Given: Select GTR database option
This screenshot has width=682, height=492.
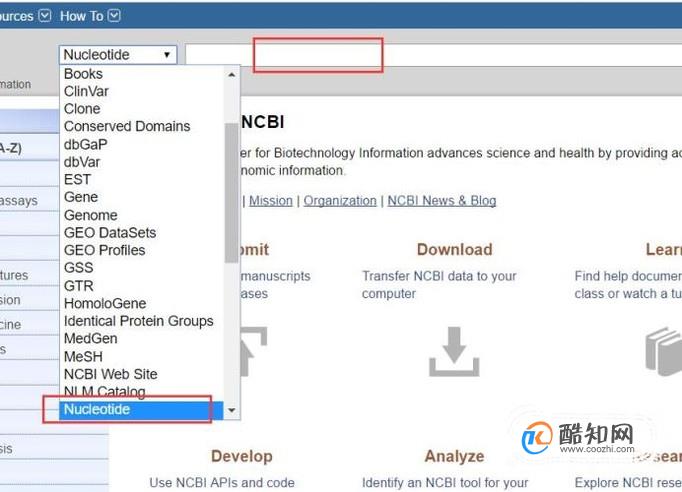Looking at the screenshot, I should click(141, 285).
